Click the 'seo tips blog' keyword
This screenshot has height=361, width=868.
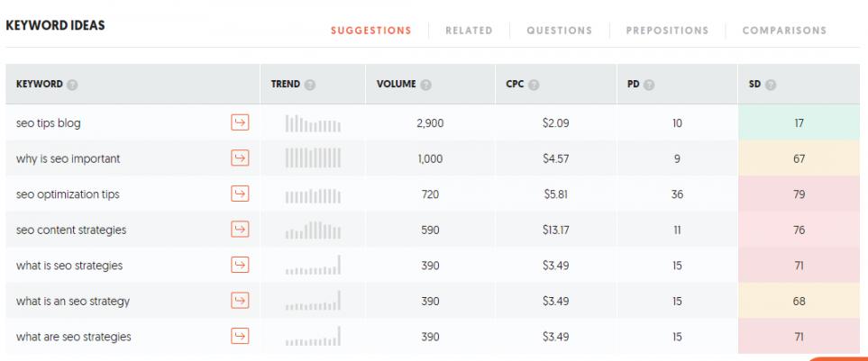49,122
